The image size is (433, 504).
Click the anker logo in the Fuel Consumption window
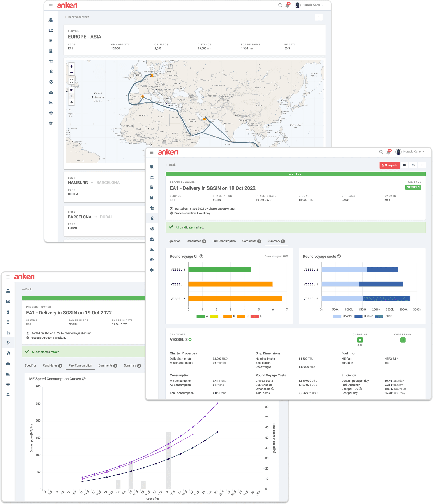(x=24, y=277)
